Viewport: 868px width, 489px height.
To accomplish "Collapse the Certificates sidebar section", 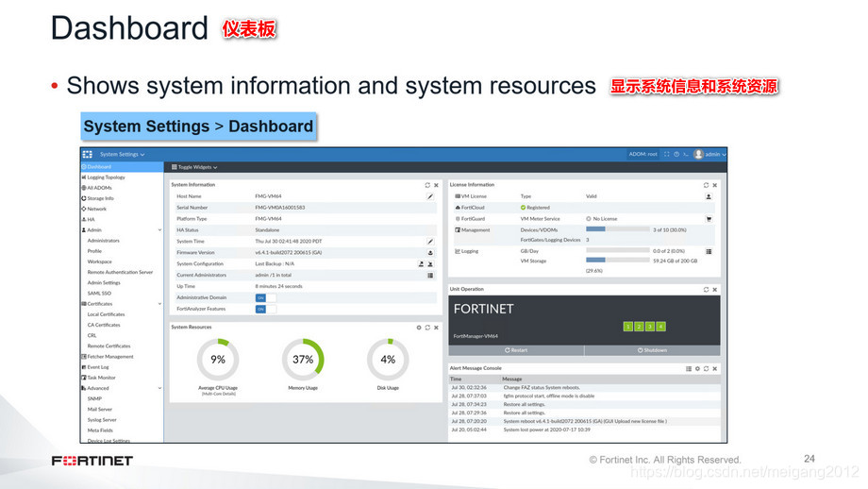I will (160, 304).
